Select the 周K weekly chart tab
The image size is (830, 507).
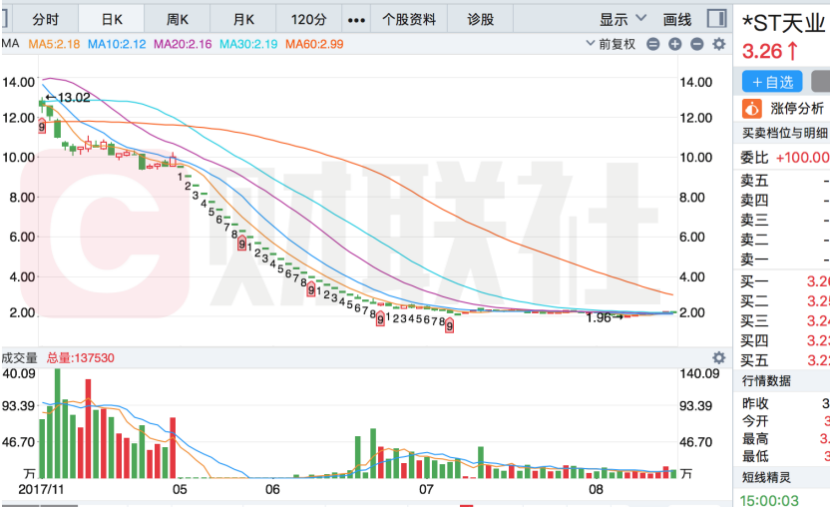click(177, 19)
